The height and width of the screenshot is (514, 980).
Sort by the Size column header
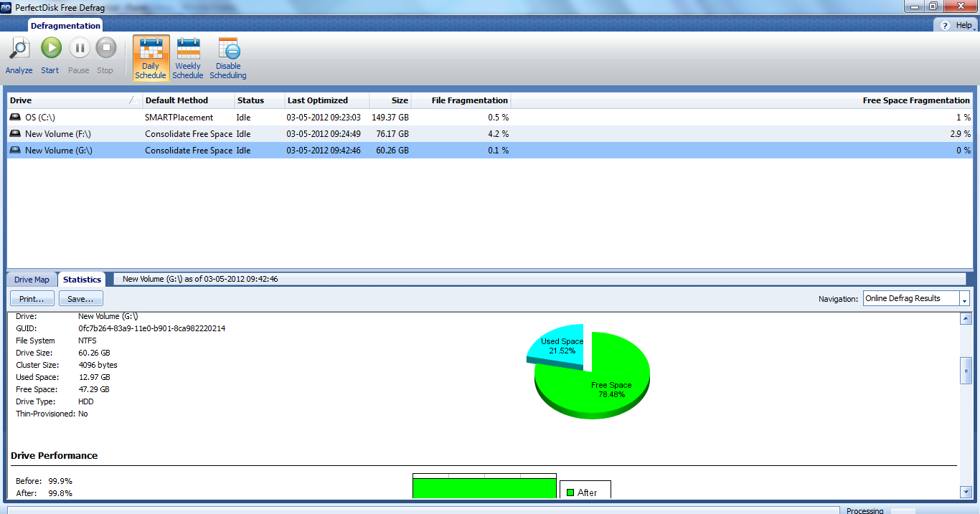click(x=390, y=100)
